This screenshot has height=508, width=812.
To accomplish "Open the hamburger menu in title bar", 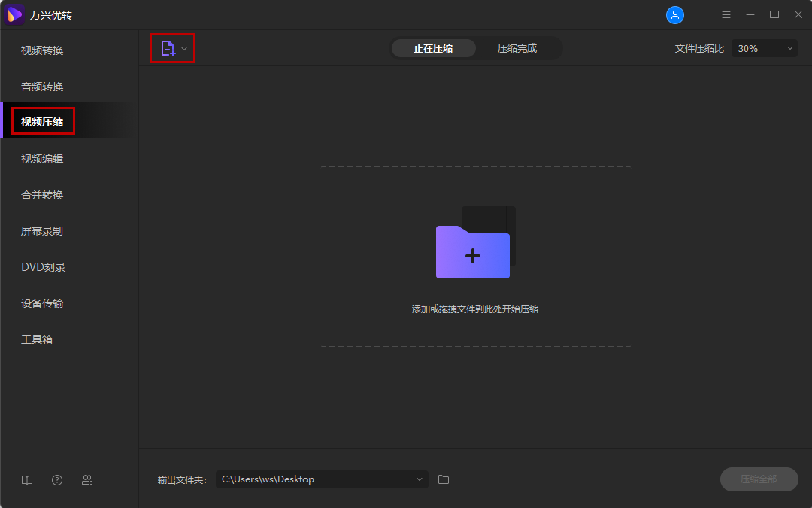I will pos(726,15).
